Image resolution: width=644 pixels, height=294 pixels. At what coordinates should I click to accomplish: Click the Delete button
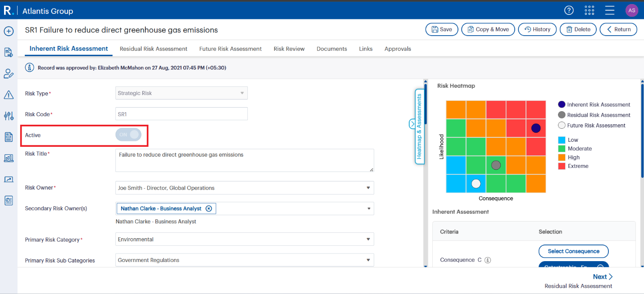click(578, 29)
